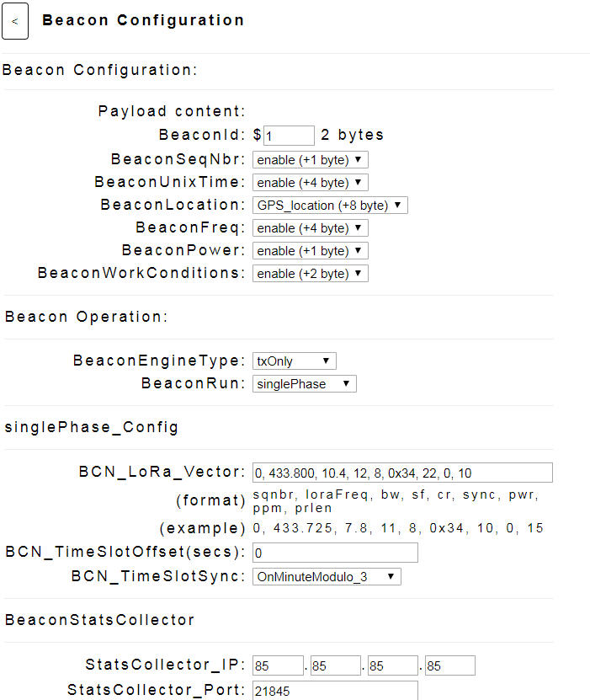Open the BeaconFreq enable dropdown

point(311,228)
